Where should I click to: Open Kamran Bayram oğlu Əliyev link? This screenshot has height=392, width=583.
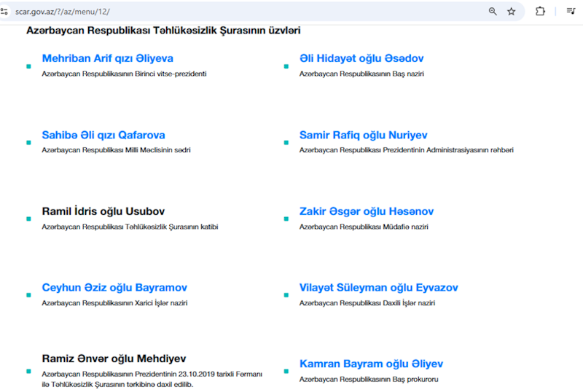point(371,364)
